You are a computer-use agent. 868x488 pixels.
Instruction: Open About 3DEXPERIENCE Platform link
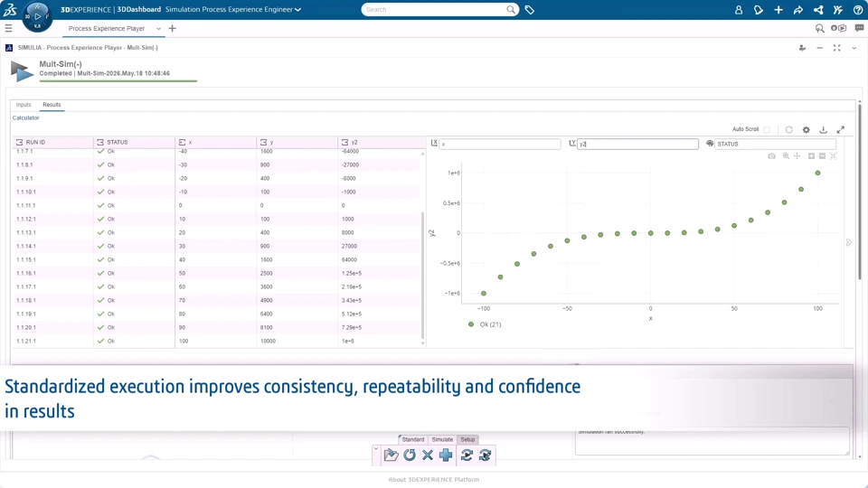point(434,480)
